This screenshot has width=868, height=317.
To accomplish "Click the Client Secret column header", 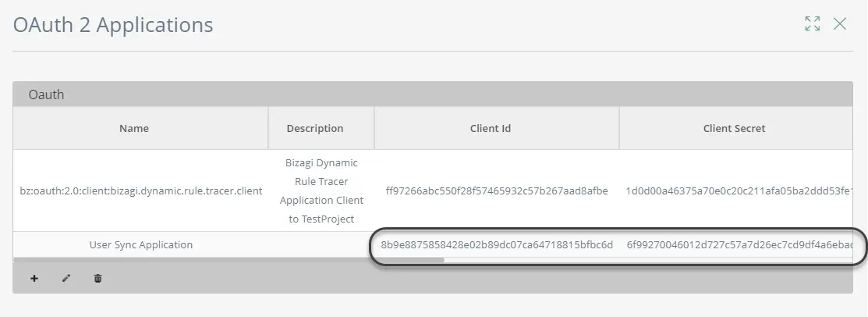I will click(735, 128).
